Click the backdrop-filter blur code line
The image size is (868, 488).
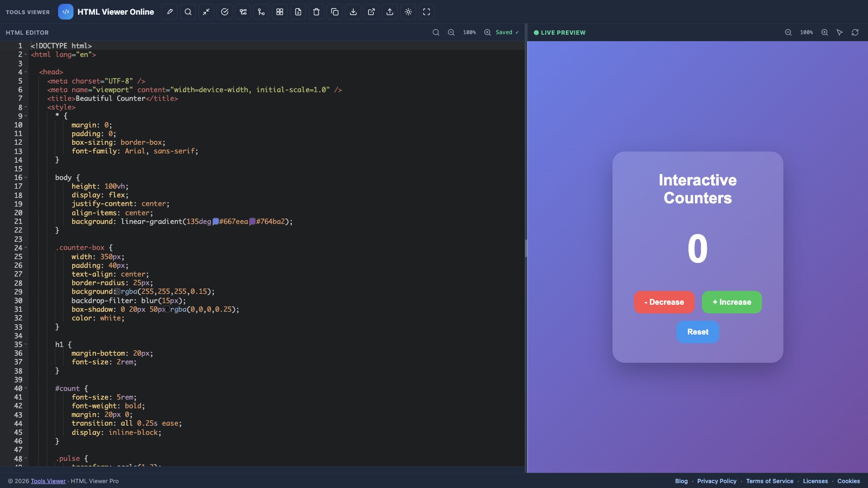[x=129, y=300]
